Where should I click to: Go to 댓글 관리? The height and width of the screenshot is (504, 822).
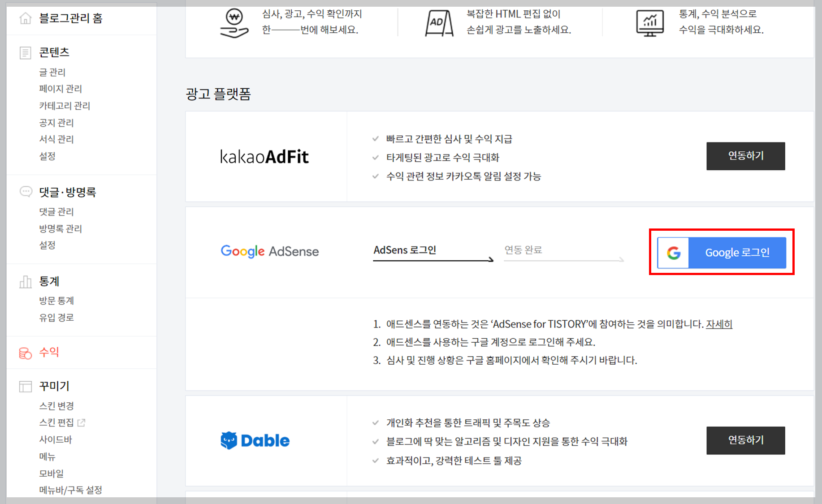tap(56, 211)
